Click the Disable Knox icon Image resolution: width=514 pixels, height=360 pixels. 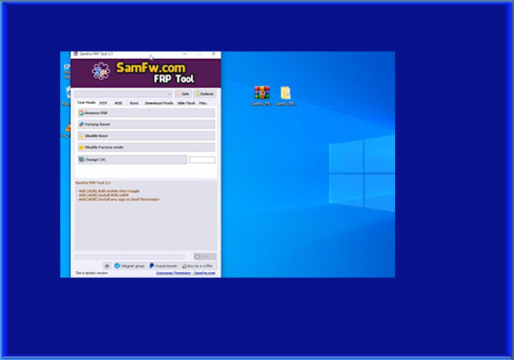[x=81, y=136]
